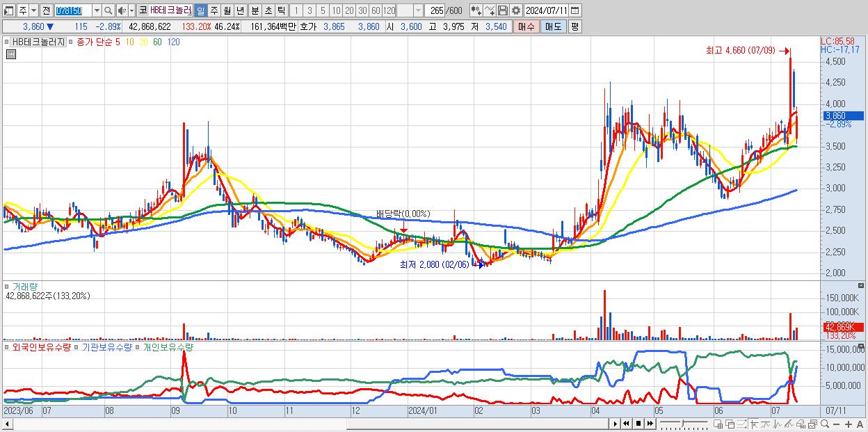
Task: Click the fast-forward double-arrow button
Action: [650, 424]
